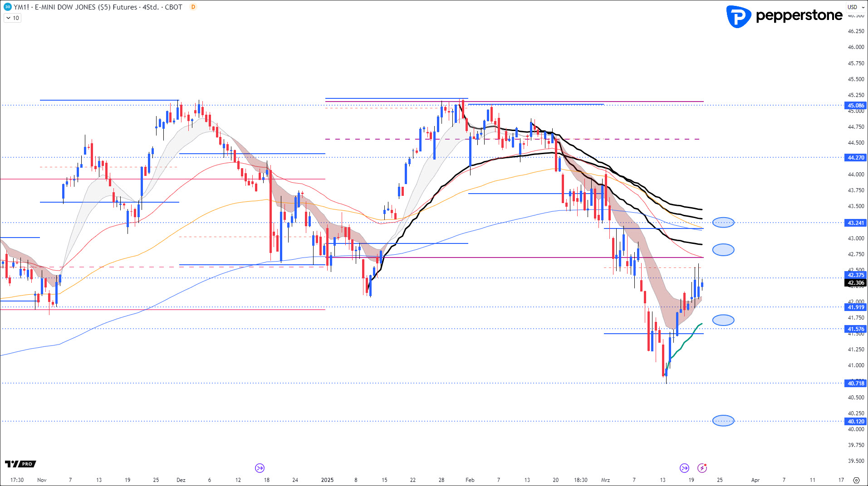Click the 40.718 price level label

pyautogui.click(x=856, y=384)
